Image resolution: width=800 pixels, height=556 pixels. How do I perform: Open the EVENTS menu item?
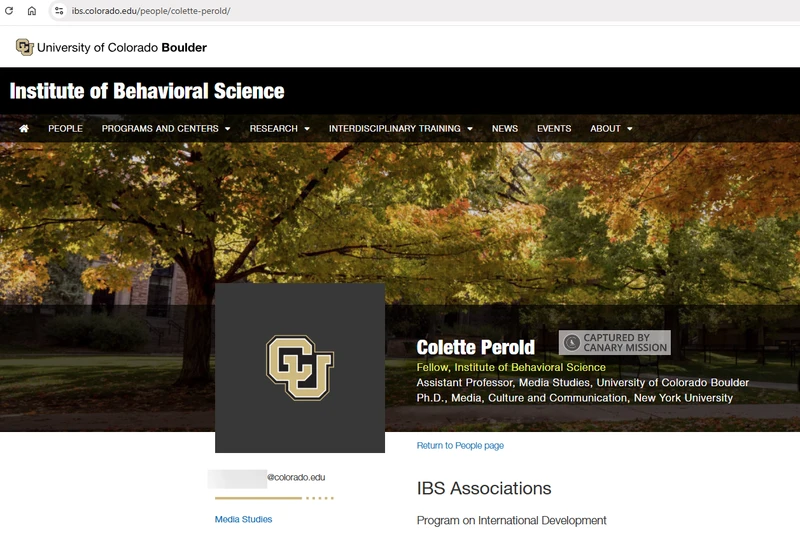[x=554, y=129]
